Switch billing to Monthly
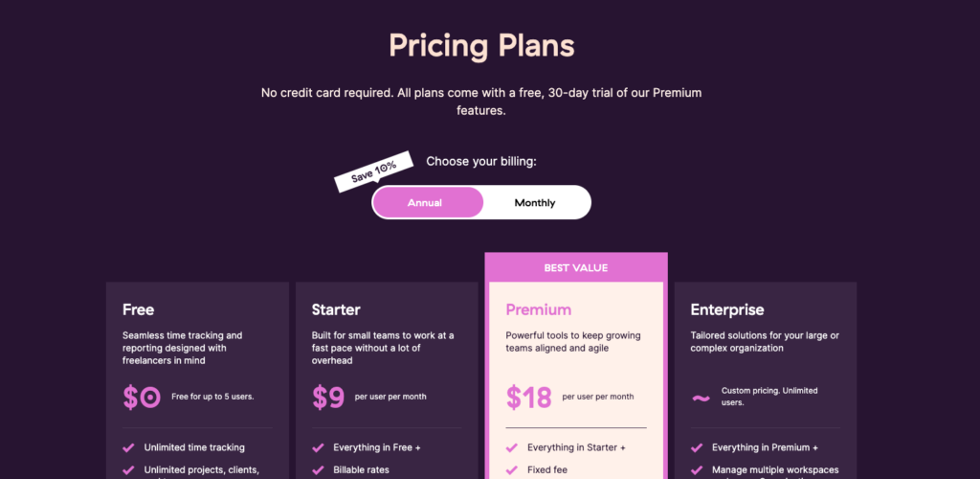This screenshot has width=980, height=479. [535, 203]
